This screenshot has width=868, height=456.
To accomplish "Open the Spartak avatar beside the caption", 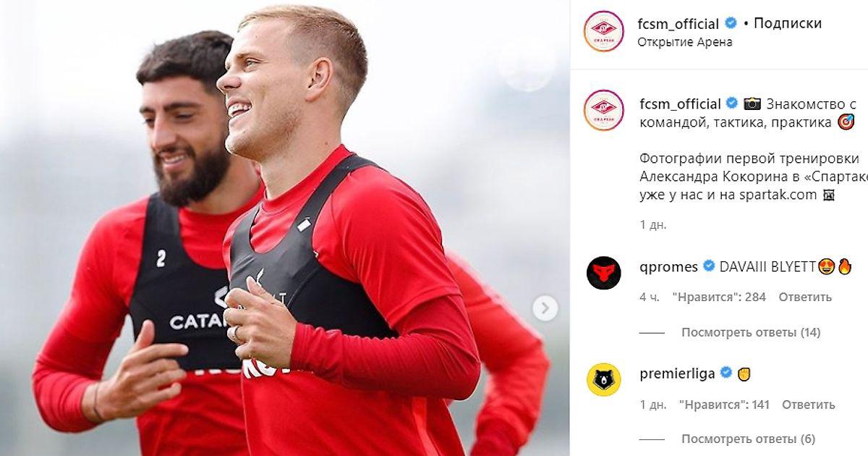I will [603, 110].
